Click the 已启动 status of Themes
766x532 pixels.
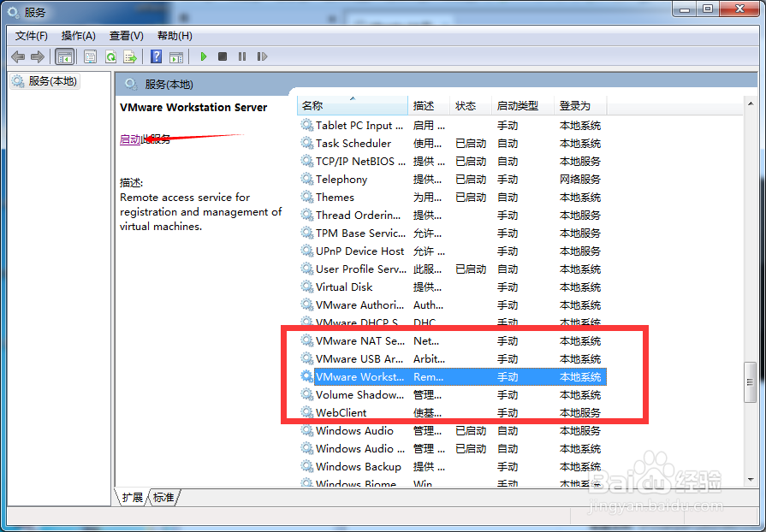pos(471,198)
